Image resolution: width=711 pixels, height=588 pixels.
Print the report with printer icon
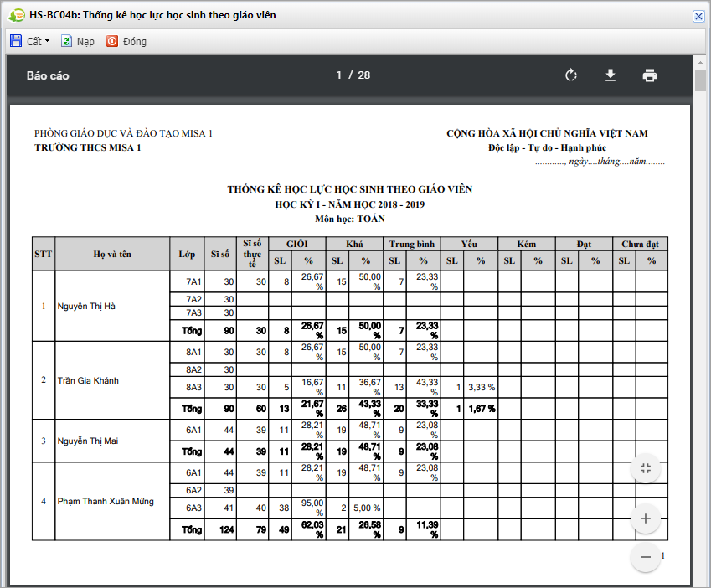pos(649,75)
